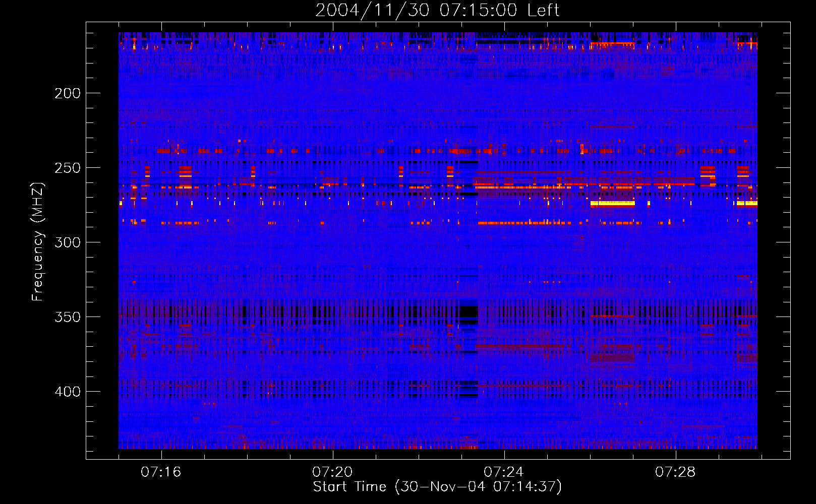Select the 300 frequency axis label
This screenshot has height=504, width=816.
(x=68, y=242)
